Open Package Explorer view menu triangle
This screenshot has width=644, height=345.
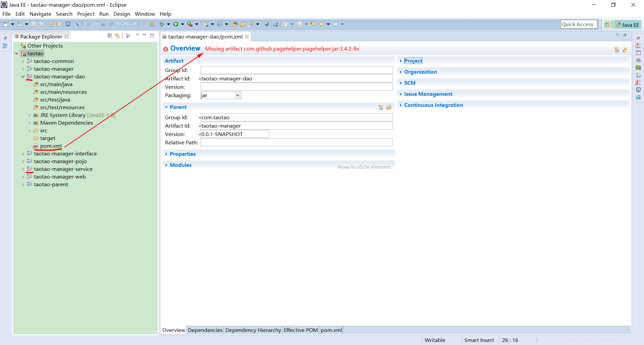click(x=138, y=35)
